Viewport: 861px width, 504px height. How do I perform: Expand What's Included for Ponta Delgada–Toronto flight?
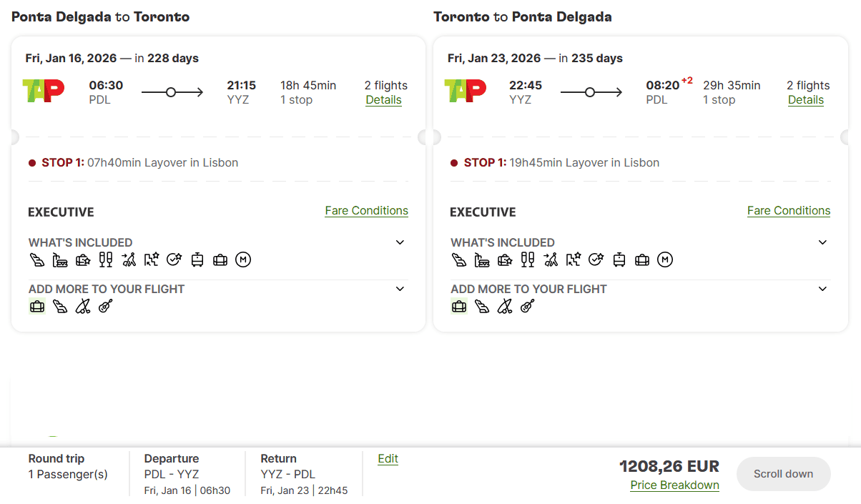click(x=400, y=242)
